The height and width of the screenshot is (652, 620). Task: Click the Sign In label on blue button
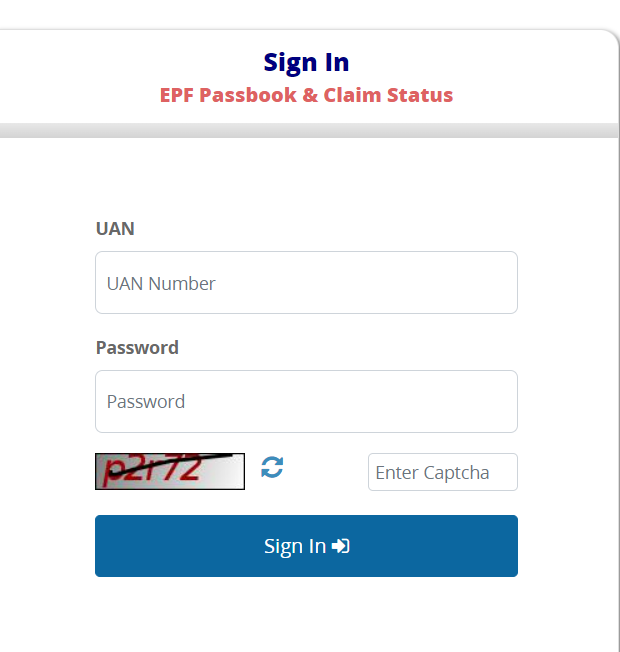294,546
